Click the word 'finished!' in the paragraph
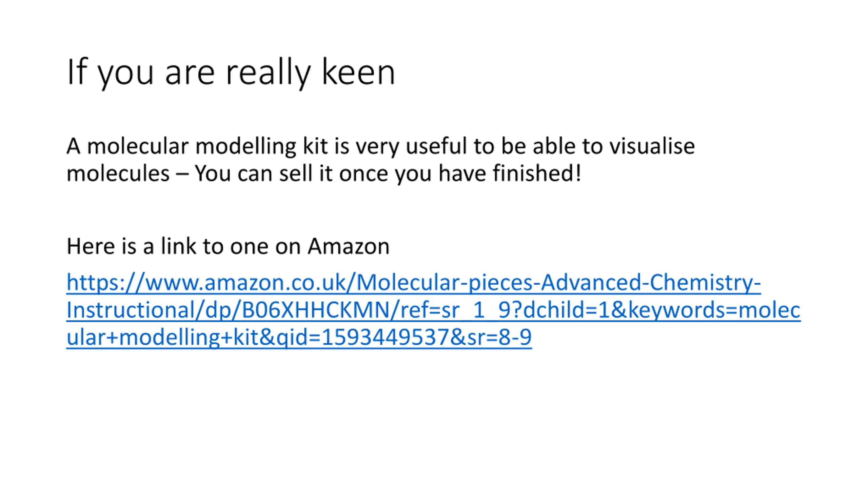Image resolution: width=868 pixels, height=488 pixels. click(537, 173)
